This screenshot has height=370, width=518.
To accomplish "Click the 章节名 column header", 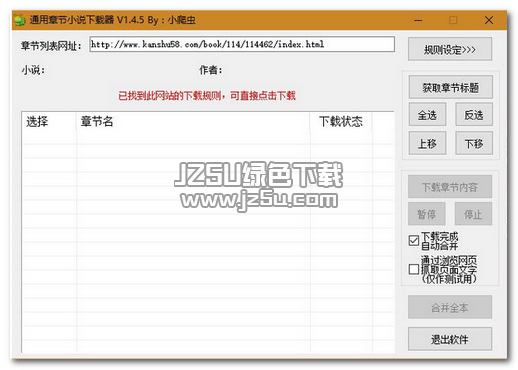I will 193,121.
